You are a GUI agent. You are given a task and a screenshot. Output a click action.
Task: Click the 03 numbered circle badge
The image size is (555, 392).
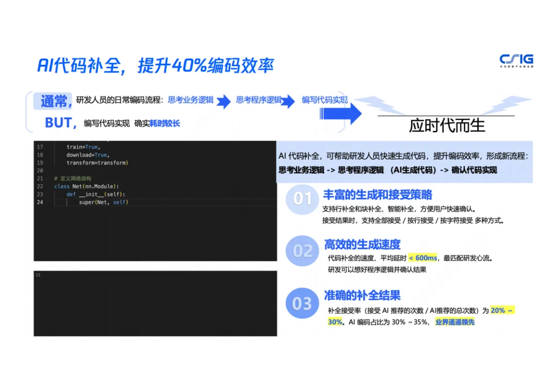pos(302,303)
